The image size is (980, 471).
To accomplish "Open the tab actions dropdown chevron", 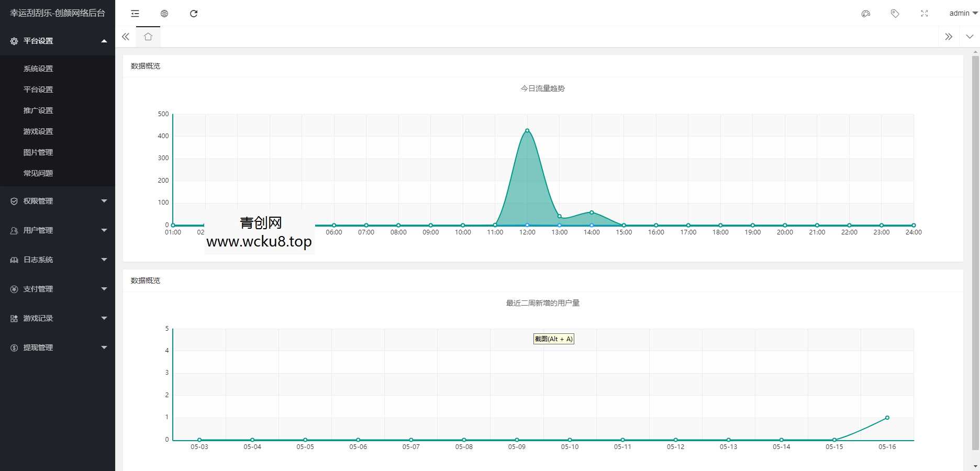I will pos(970,37).
